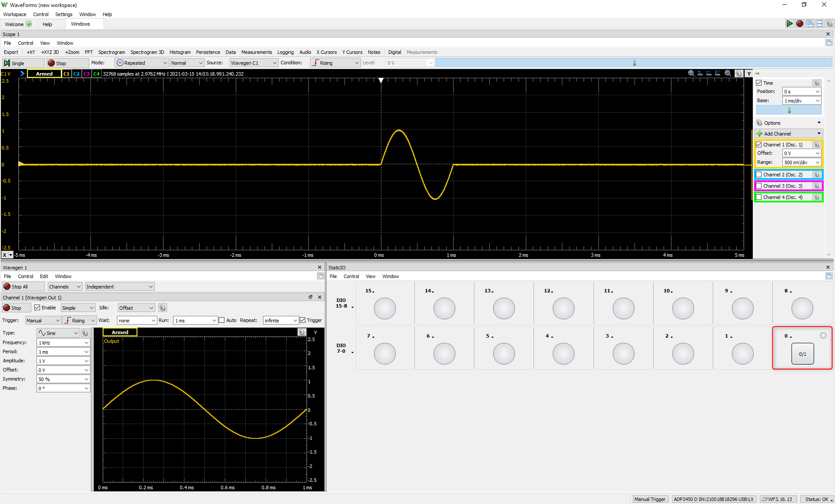Click the red Stop all instruments icon
The width and height of the screenshot is (835, 504).
point(799,24)
